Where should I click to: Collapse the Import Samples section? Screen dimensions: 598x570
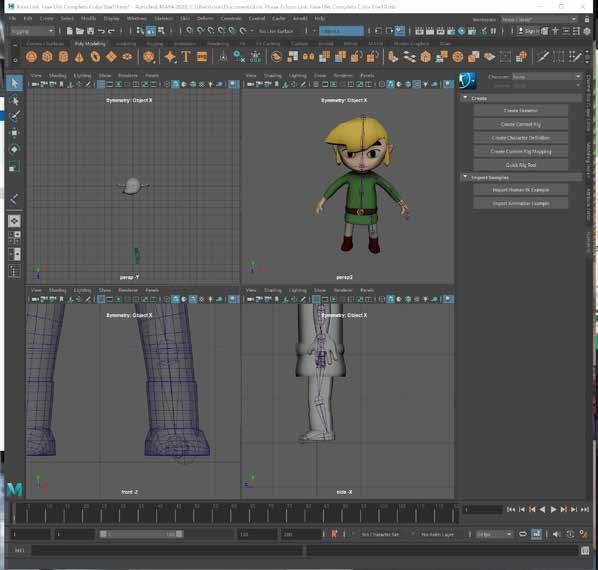click(465, 177)
